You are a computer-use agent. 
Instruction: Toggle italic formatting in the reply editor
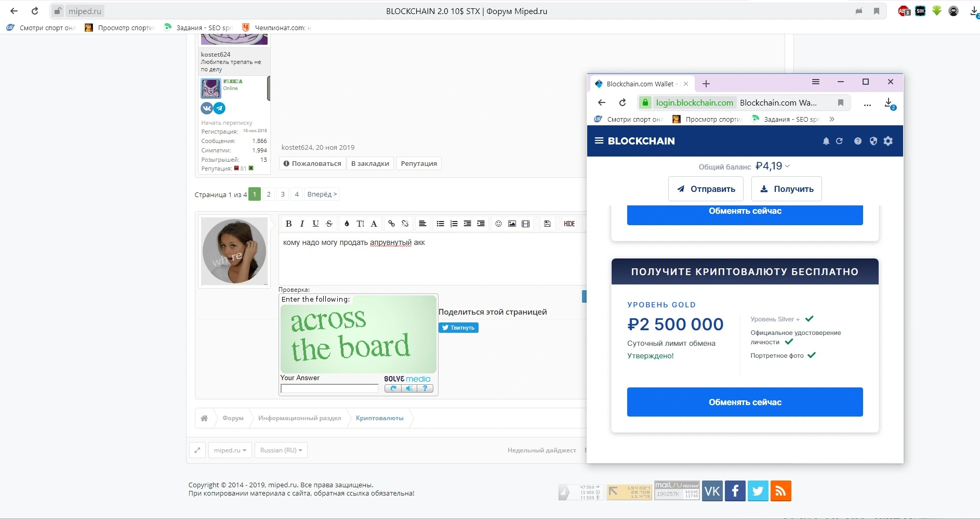tap(302, 224)
